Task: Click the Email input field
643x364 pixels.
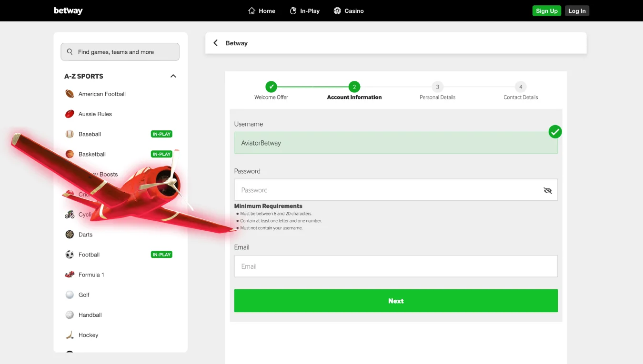Action: click(x=395, y=266)
